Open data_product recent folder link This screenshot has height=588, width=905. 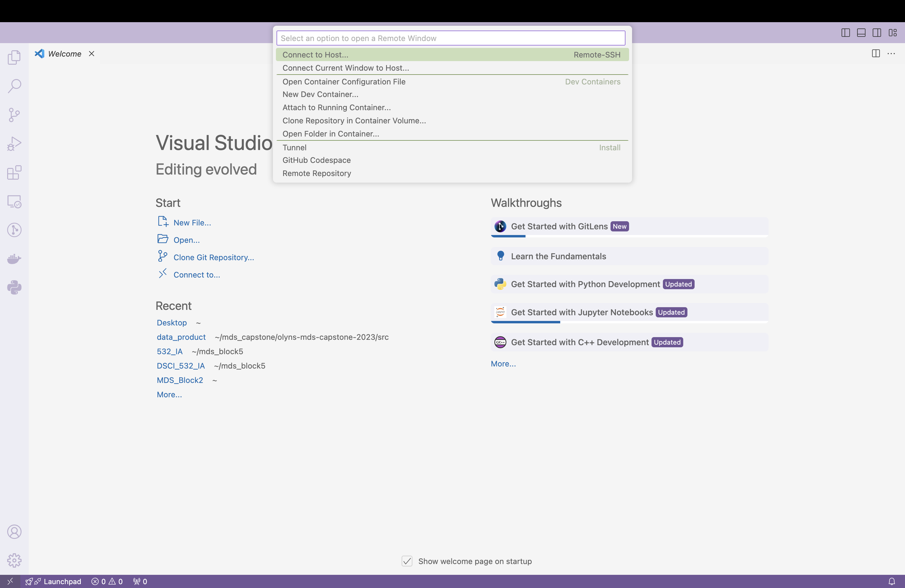(x=181, y=337)
